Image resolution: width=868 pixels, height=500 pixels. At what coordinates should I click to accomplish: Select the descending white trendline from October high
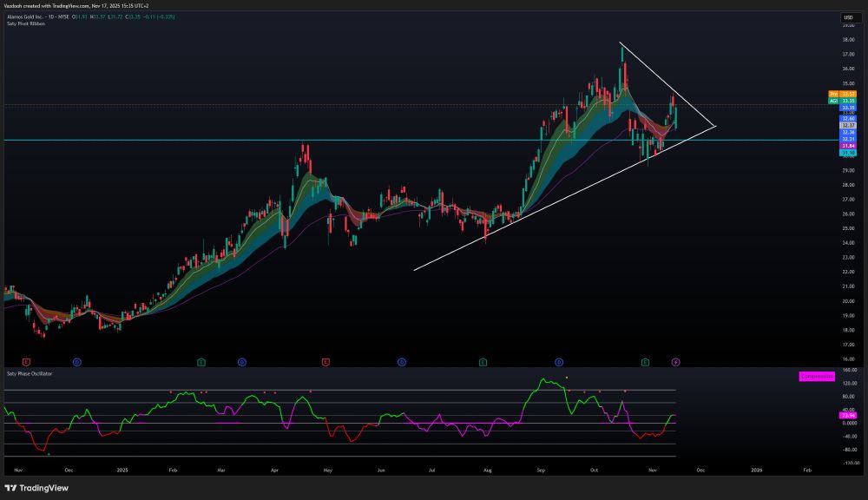point(667,84)
